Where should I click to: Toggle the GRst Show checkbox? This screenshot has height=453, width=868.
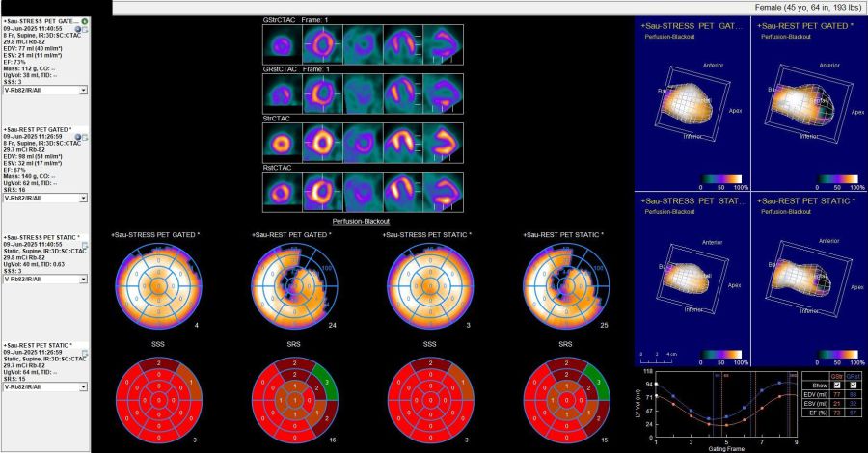click(x=853, y=386)
